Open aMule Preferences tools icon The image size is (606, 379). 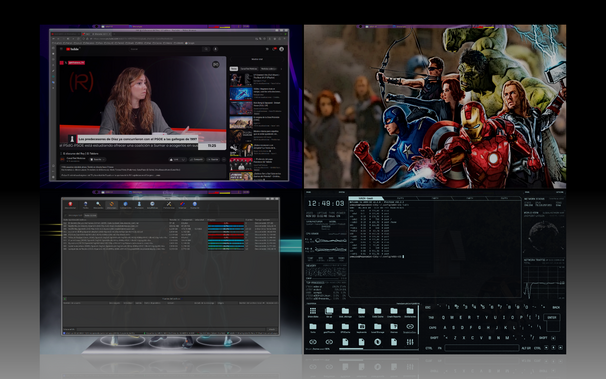pyautogui.click(x=169, y=204)
